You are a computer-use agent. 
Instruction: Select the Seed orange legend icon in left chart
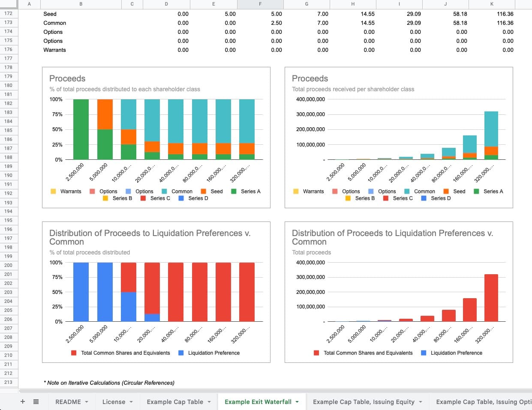[204, 192]
